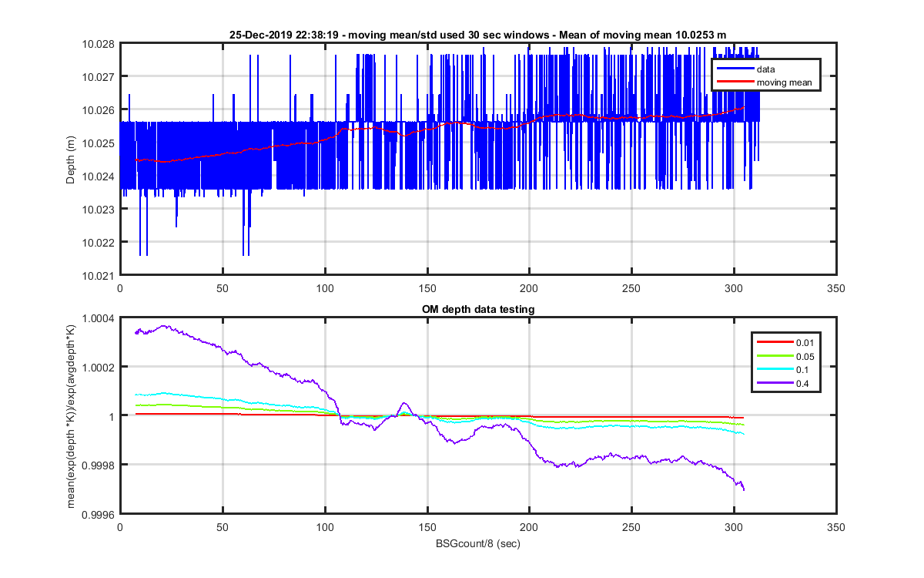Viewport: 924px width, 578px height.
Task: Click the 1.0002 tick on bottom plot
Action: click(x=100, y=367)
